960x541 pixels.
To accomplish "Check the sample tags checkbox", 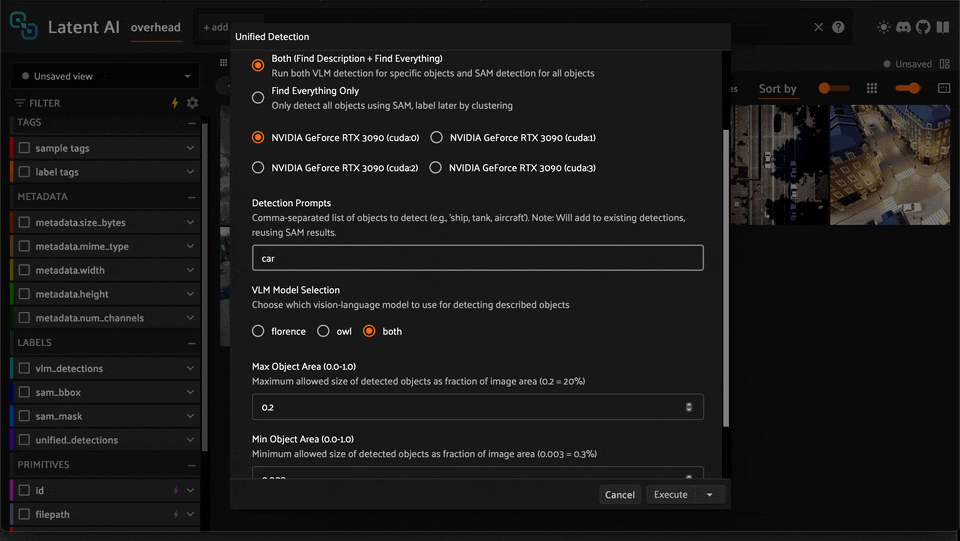I will [24, 147].
